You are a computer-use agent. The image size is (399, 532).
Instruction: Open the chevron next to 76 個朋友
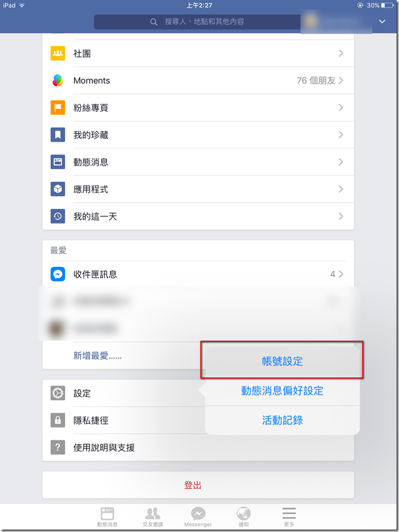pyautogui.click(x=340, y=81)
